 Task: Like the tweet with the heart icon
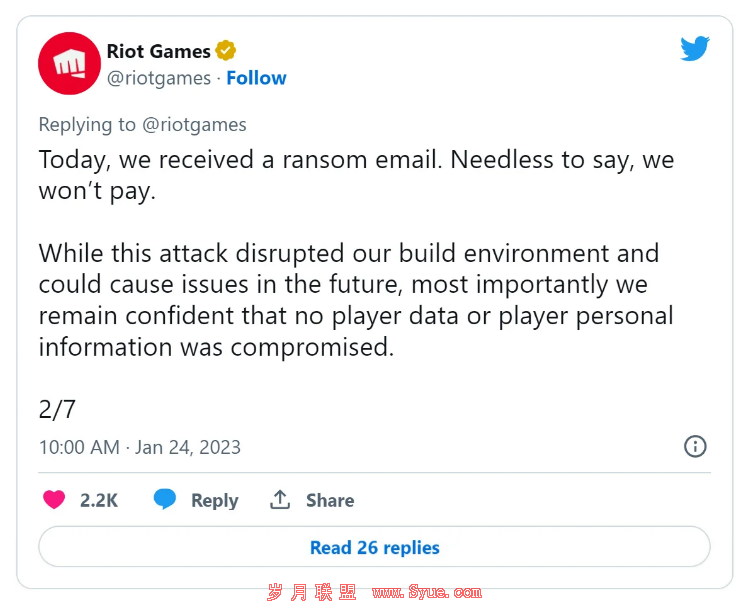point(54,500)
